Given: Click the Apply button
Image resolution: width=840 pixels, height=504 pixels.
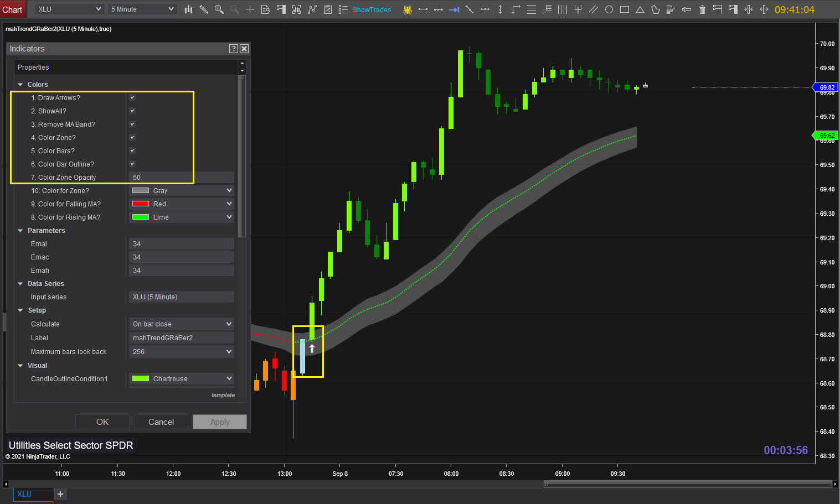Looking at the screenshot, I should (220, 422).
